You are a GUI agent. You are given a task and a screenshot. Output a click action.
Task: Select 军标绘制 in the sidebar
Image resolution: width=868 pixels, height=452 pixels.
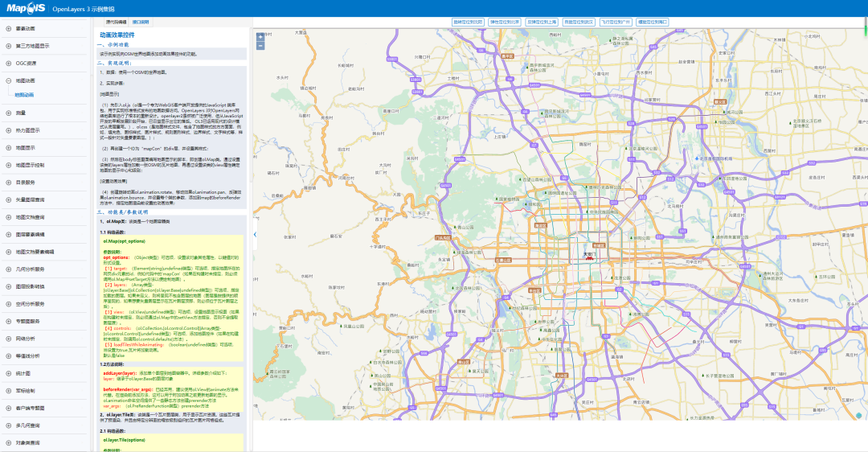tap(26, 391)
